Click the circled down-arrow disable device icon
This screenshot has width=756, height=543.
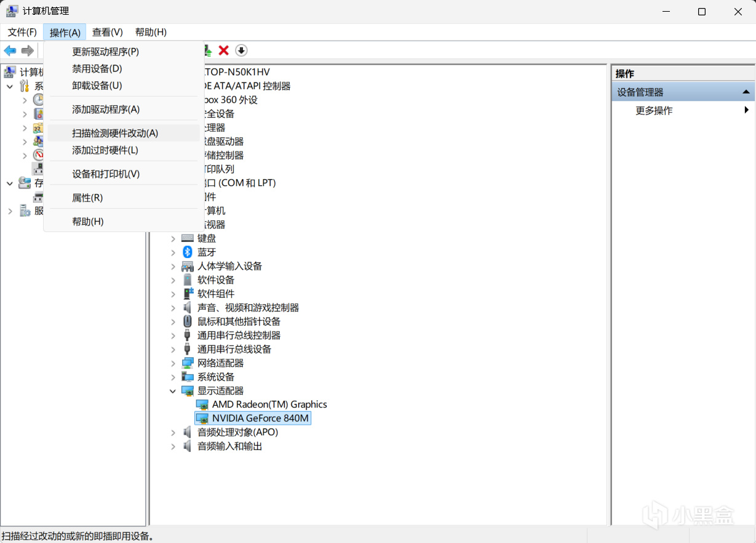point(241,50)
